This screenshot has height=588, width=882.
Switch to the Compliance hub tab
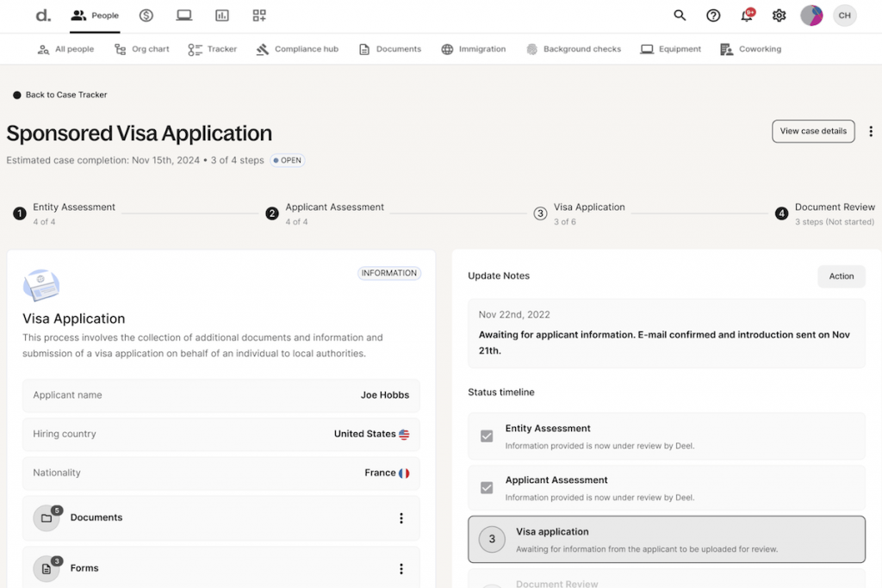(x=297, y=49)
